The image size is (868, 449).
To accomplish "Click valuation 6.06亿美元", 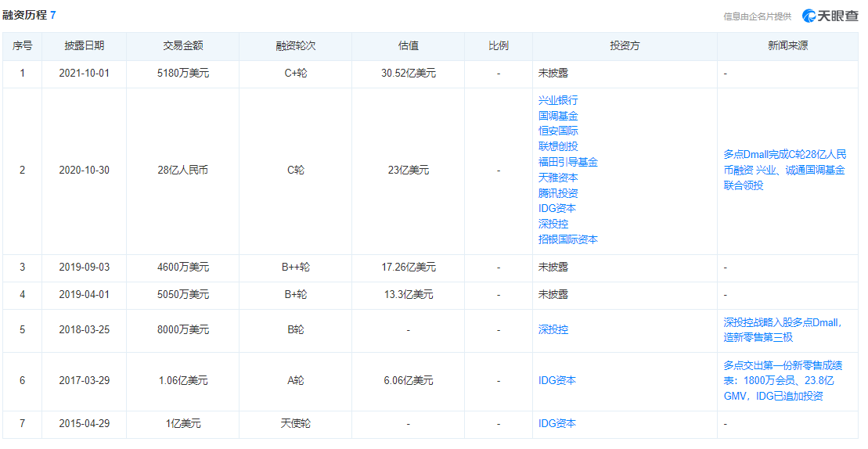I will click(x=409, y=380).
